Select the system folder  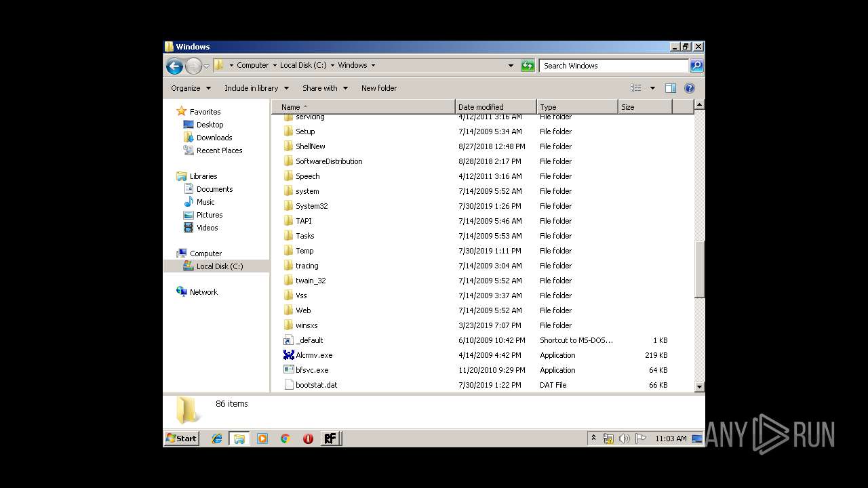[307, 191]
